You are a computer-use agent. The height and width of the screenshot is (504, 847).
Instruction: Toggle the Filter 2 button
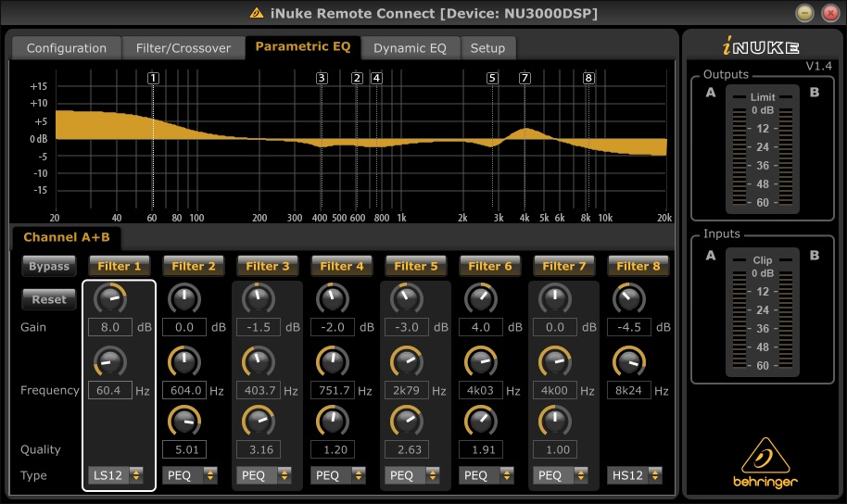click(194, 266)
